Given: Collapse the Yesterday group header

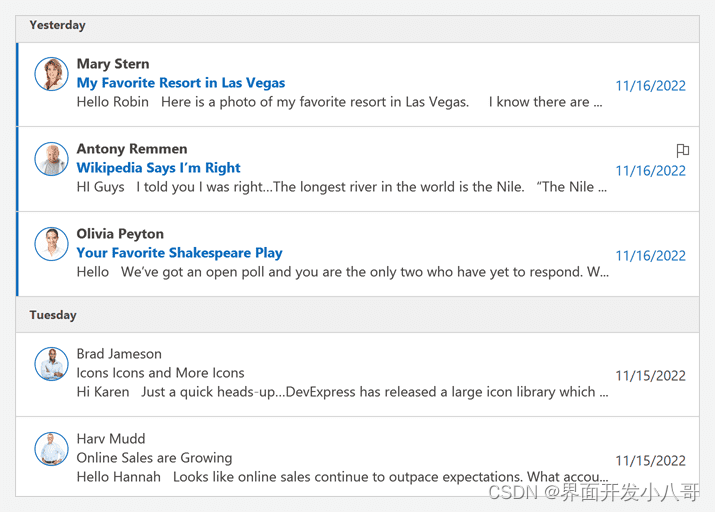Looking at the screenshot, I should [x=57, y=25].
